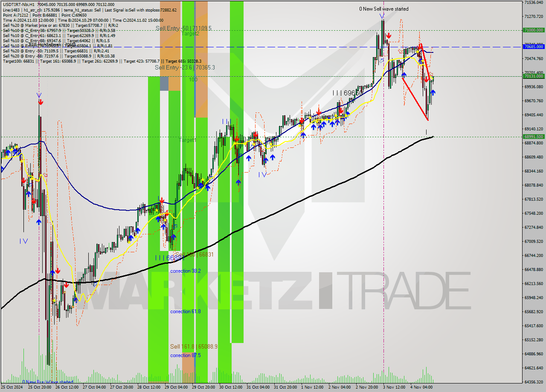Click the '25 Oct 2024' date label
Screen dimensions: 546x392
(x=12, y=387)
